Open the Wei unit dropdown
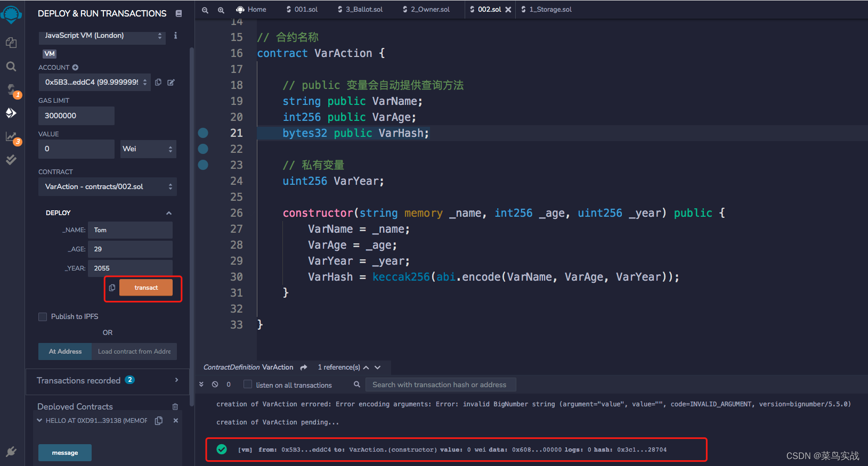This screenshot has height=466, width=868. point(148,149)
